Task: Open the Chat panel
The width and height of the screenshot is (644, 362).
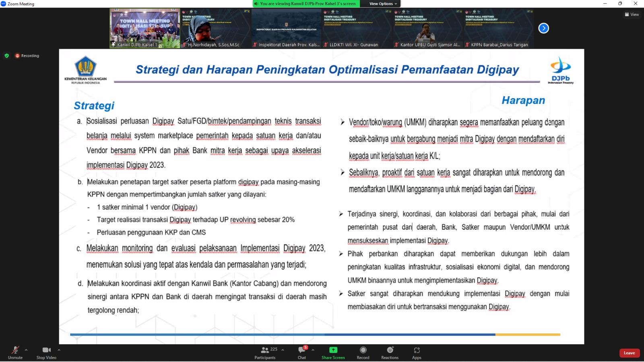Action: click(x=301, y=351)
